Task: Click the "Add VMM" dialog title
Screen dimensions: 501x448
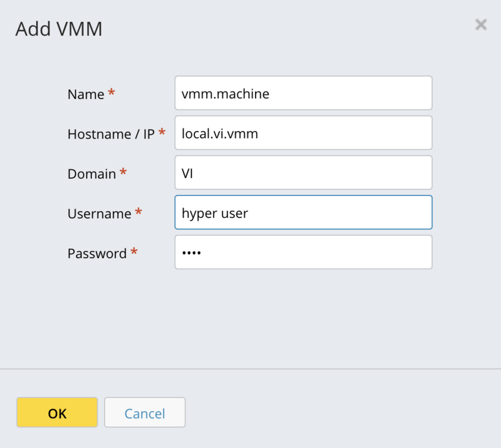Action: pos(59,29)
